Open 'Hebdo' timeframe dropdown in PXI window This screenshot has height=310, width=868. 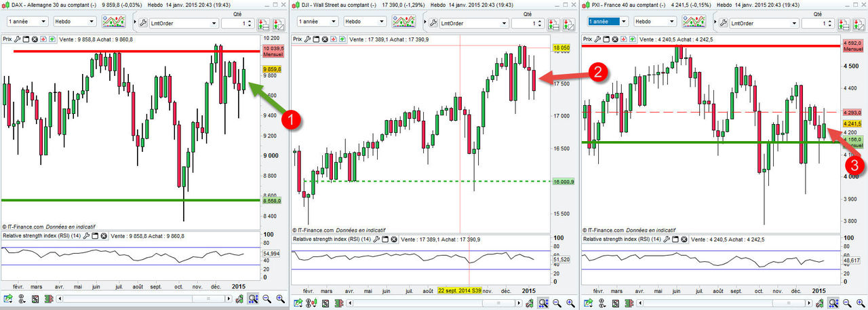point(656,22)
